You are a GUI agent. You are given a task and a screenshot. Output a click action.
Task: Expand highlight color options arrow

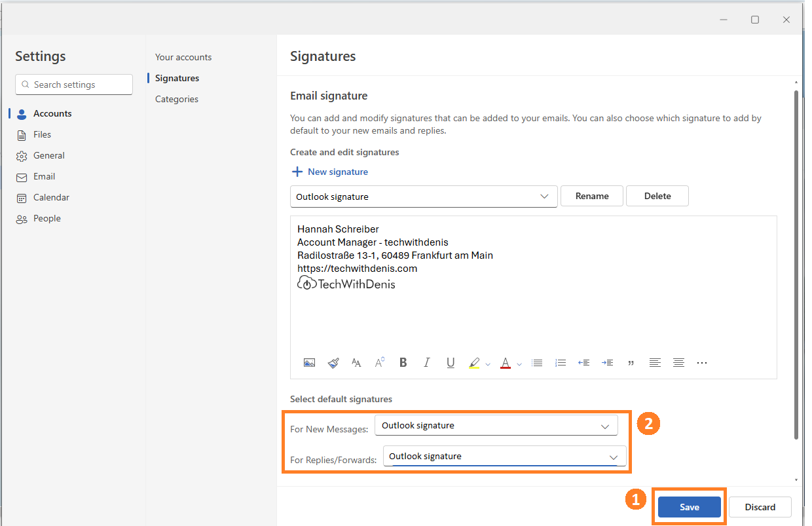click(488, 364)
